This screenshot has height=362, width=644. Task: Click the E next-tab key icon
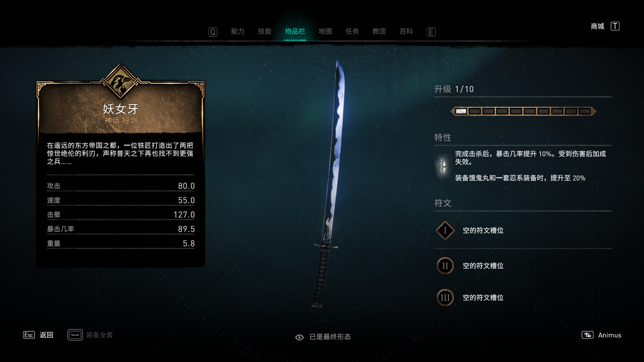tap(431, 32)
